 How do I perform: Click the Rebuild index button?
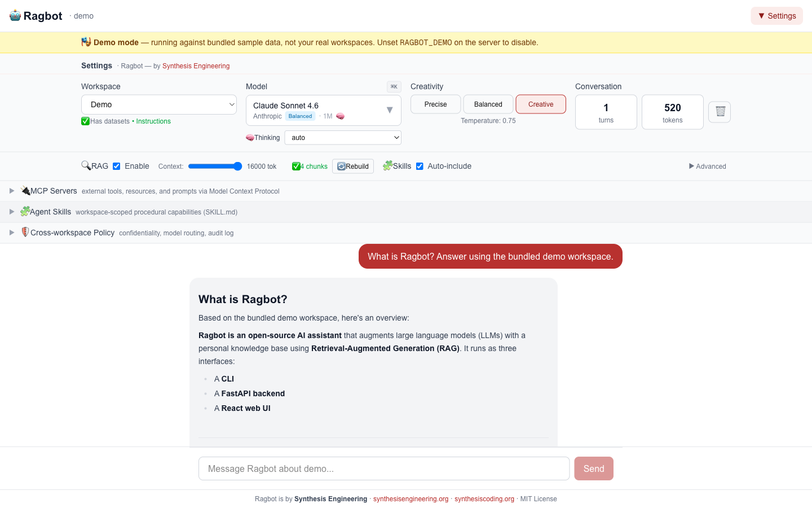[353, 167]
